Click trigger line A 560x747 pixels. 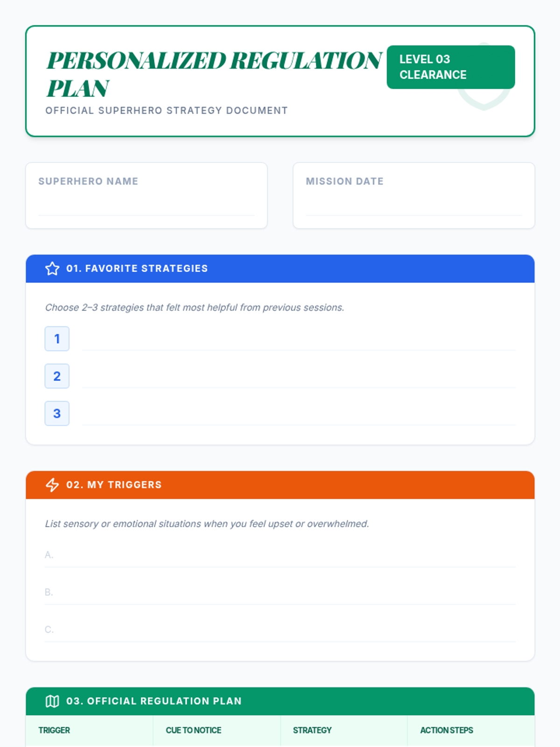point(280,555)
